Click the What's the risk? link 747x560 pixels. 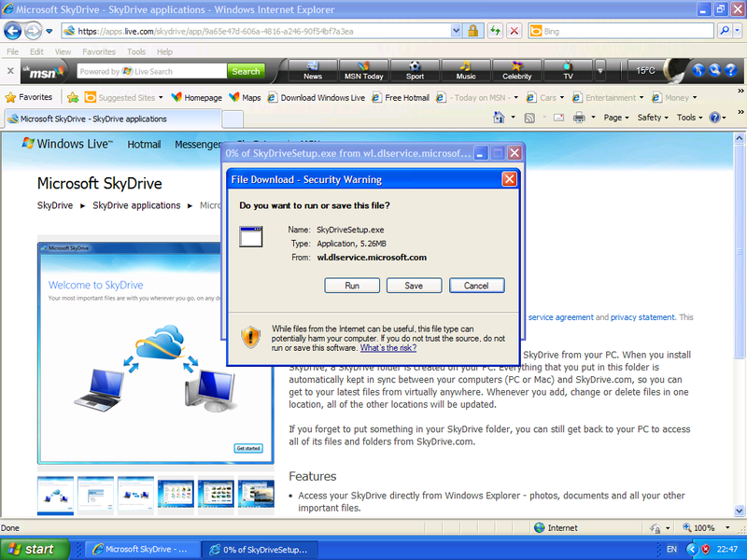coord(388,348)
